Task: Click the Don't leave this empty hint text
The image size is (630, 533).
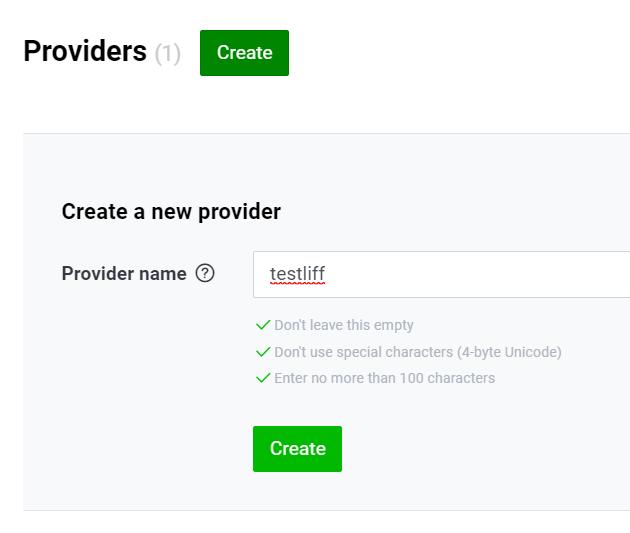Action: tap(344, 325)
